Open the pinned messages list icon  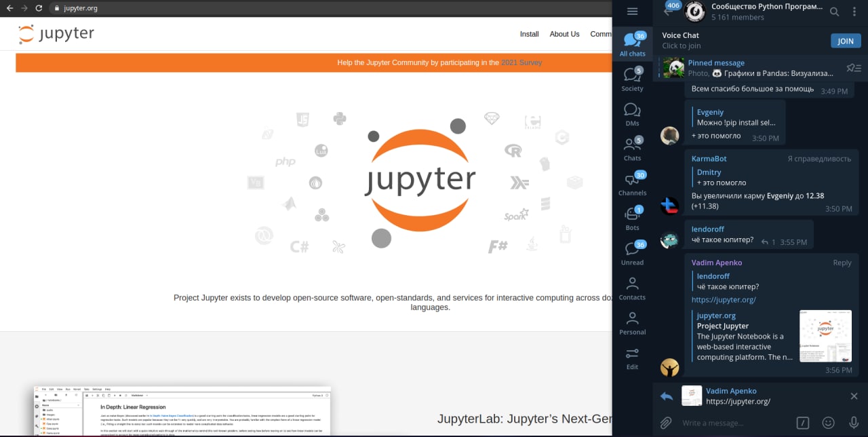(854, 68)
